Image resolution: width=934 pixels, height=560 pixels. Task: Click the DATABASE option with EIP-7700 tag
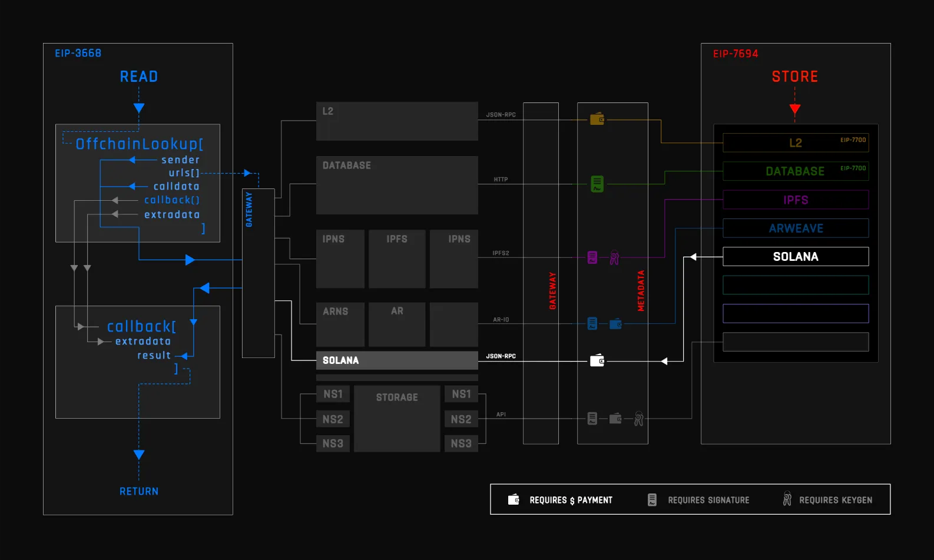point(796,171)
